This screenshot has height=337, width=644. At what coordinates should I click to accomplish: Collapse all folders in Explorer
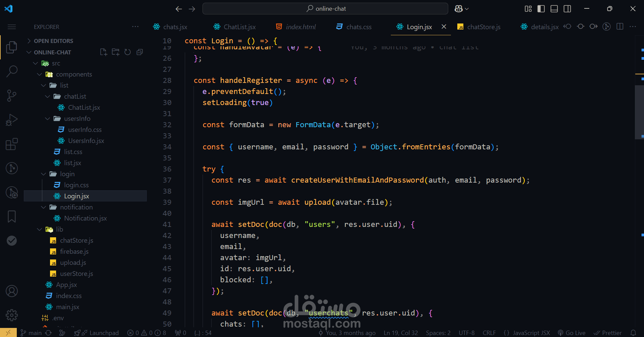140,52
